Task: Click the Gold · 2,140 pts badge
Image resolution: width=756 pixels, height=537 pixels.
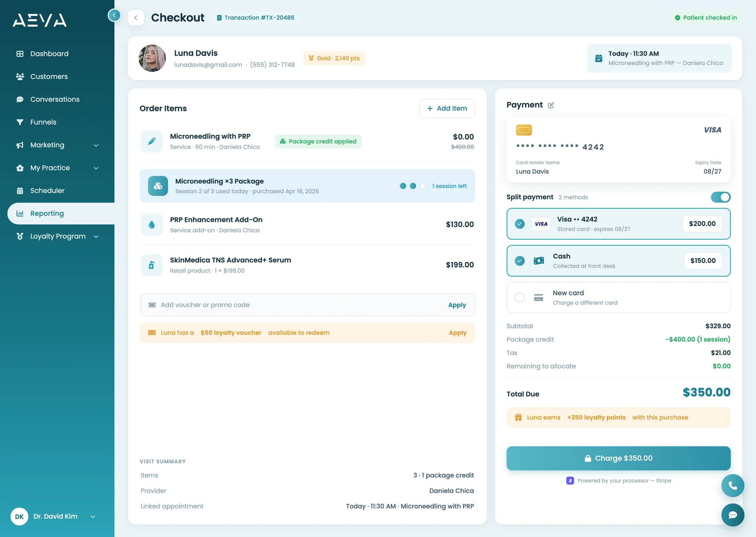Action: pyautogui.click(x=334, y=58)
